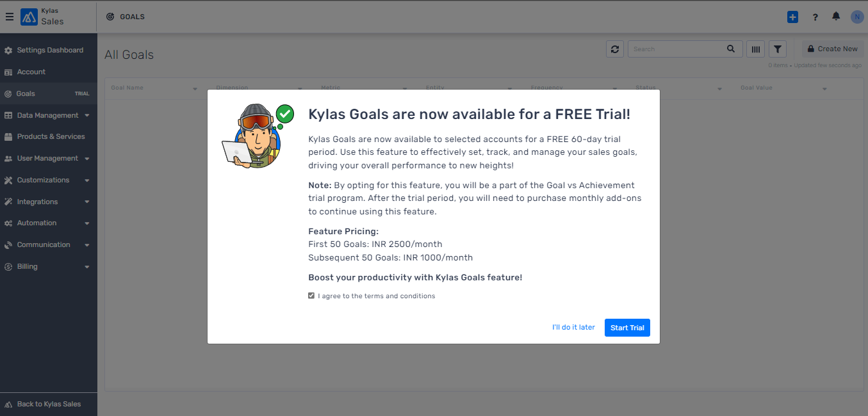The image size is (868, 416).
Task: Click the Goal Name column header
Action: pyautogui.click(x=127, y=88)
